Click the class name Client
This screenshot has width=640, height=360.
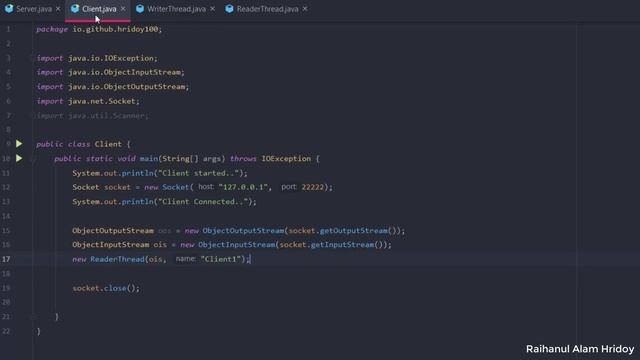coord(108,144)
